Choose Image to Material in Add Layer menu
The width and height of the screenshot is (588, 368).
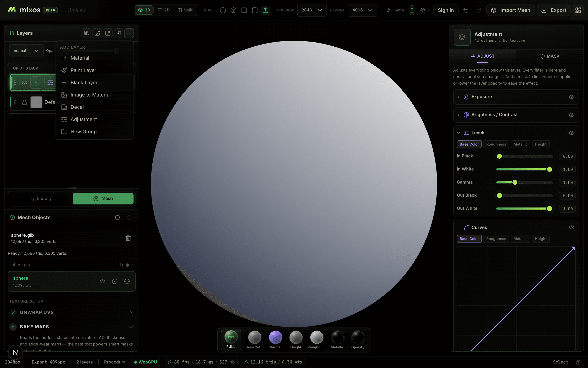click(x=95, y=95)
